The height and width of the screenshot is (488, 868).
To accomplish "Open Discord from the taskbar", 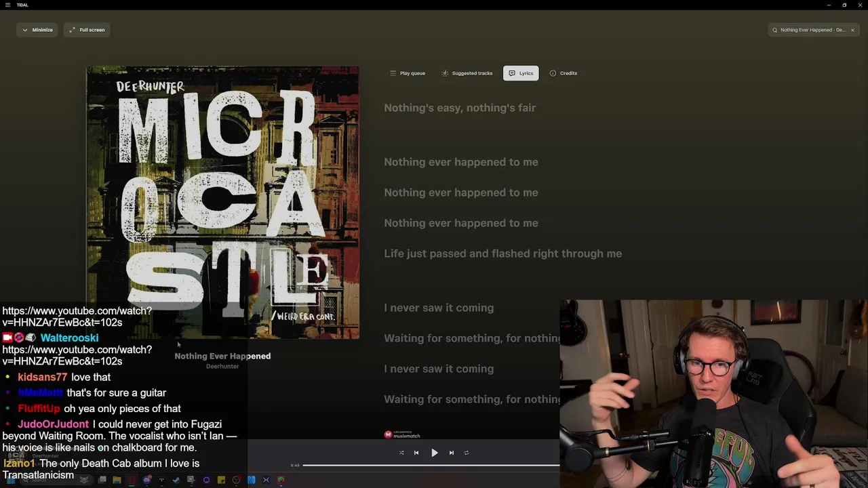I will (x=146, y=480).
